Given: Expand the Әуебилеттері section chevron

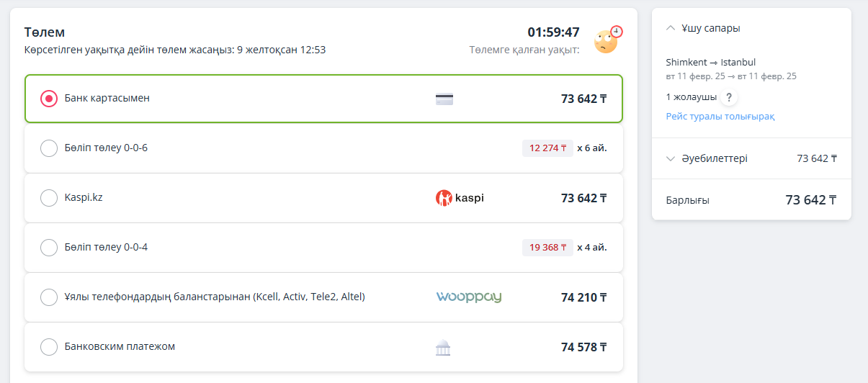Looking at the screenshot, I should [x=671, y=158].
